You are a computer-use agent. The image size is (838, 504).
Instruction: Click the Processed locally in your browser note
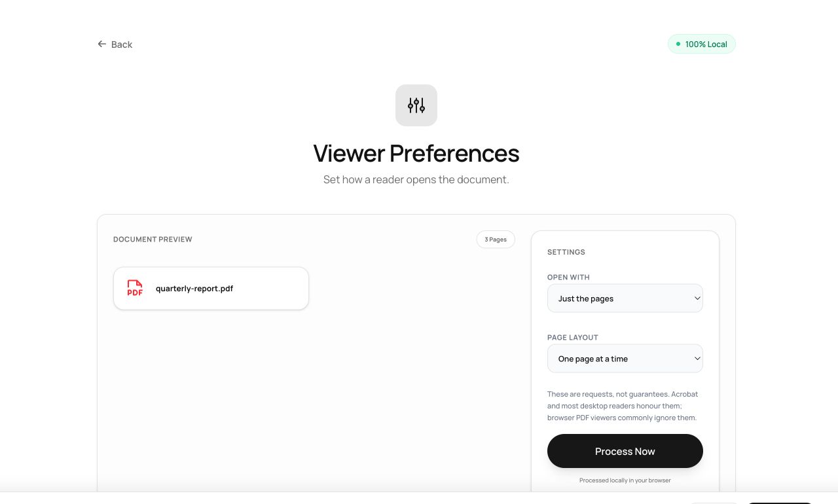(x=625, y=480)
